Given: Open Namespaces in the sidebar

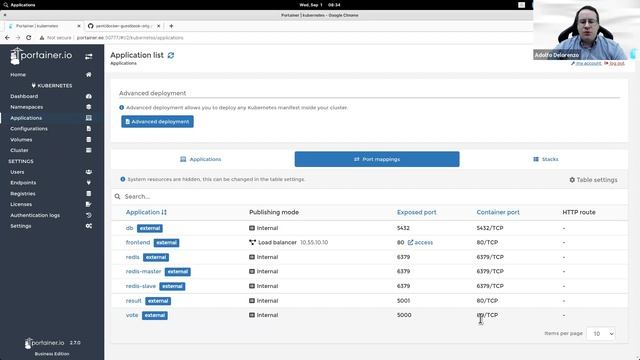Looking at the screenshot, I should tap(27, 107).
